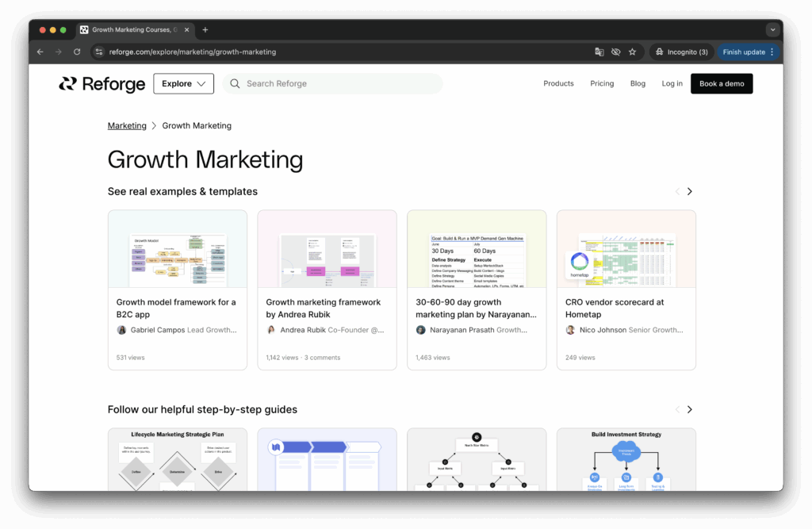
Task: Click Incognito (3) indicator
Action: click(681, 52)
